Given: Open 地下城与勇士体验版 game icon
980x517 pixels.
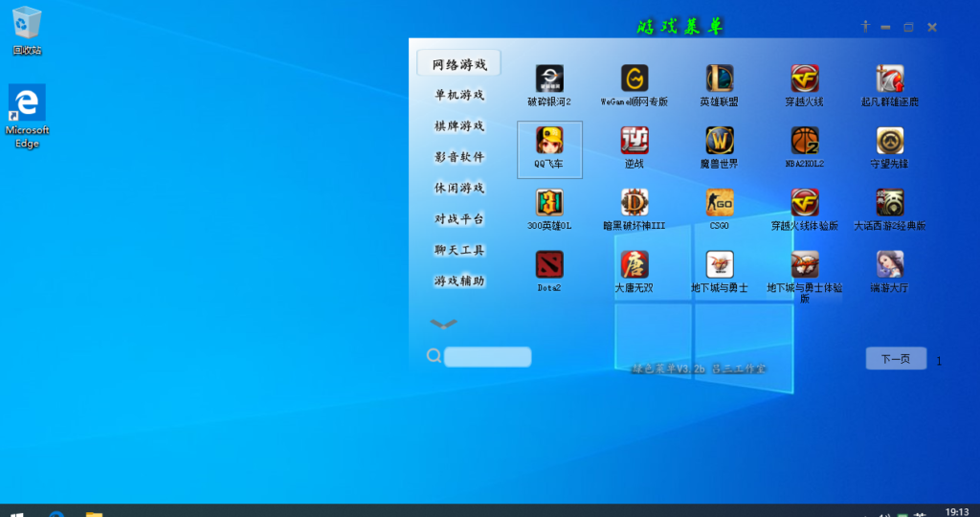Looking at the screenshot, I should click(804, 264).
